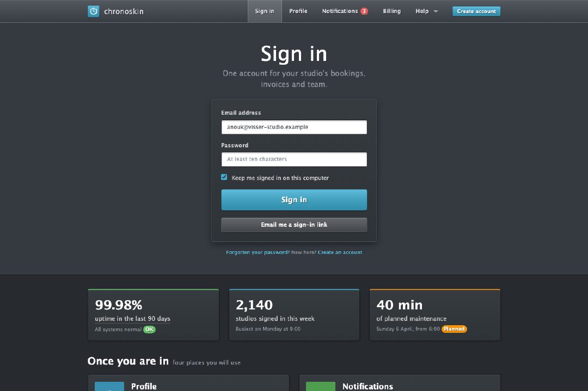Click Sunday 6 April maintenance text
Screen dimensions: 588x391
(x=408, y=329)
